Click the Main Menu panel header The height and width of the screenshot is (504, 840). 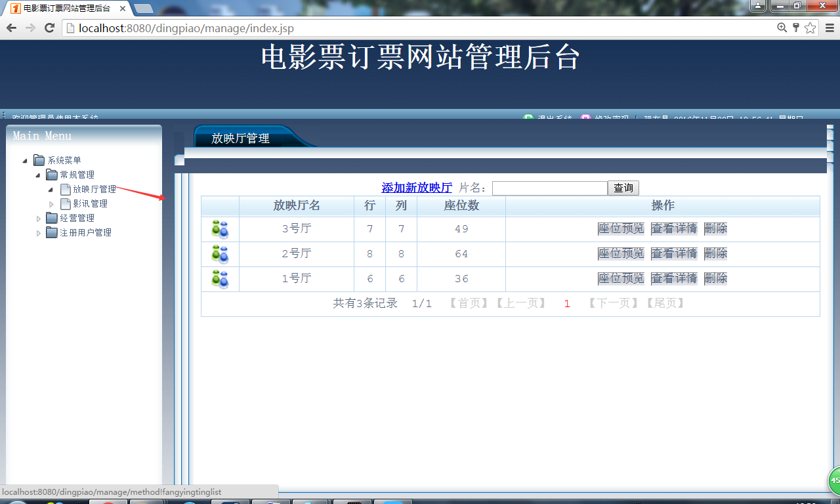tap(84, 136)
